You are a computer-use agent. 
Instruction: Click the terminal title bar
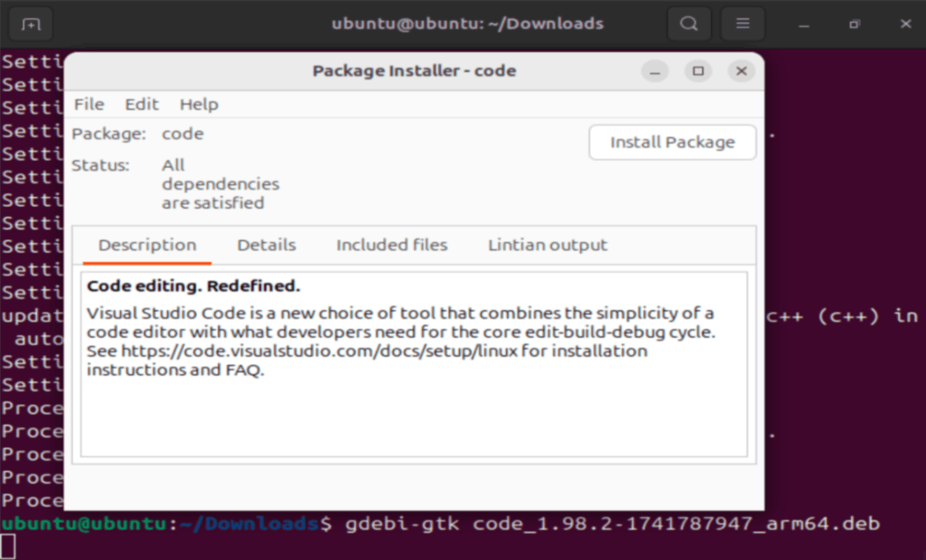coord(467,24)
